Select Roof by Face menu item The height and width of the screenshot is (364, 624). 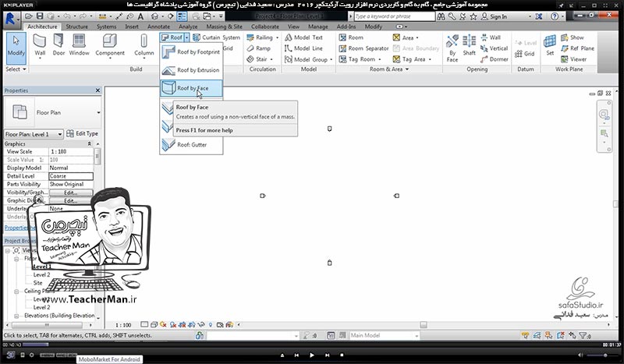[191, 88]
